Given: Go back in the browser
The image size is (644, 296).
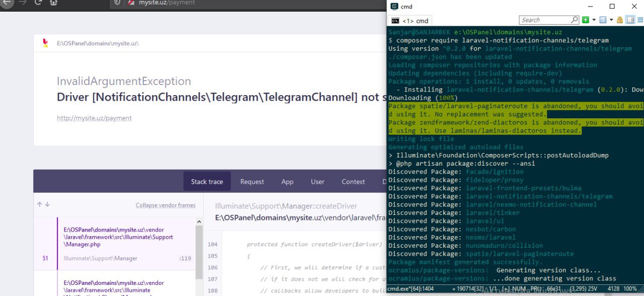Looking at the screenshot, I should point(6,2).
